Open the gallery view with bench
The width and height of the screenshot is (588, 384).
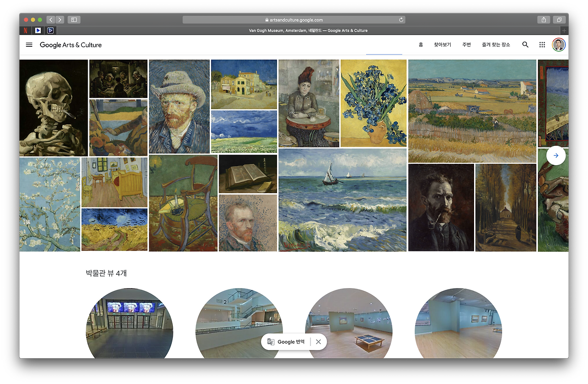[x=349, y=323]
